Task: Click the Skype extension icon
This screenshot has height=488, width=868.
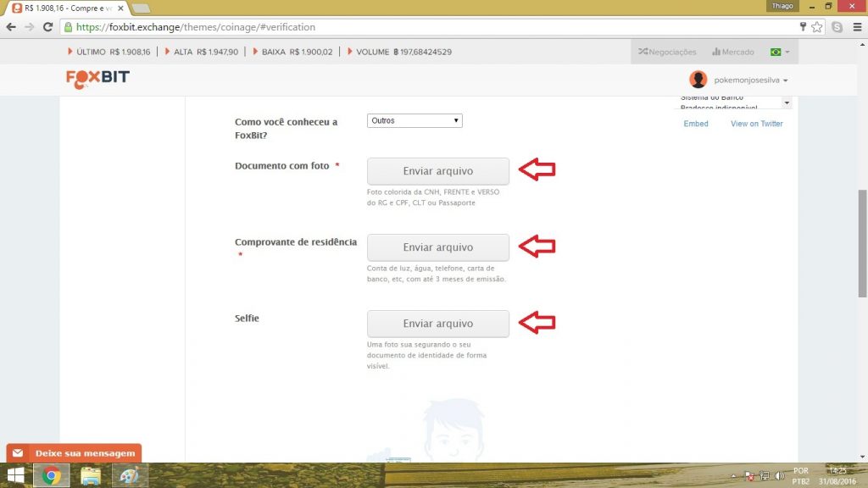Action: [x=837, y=27]
